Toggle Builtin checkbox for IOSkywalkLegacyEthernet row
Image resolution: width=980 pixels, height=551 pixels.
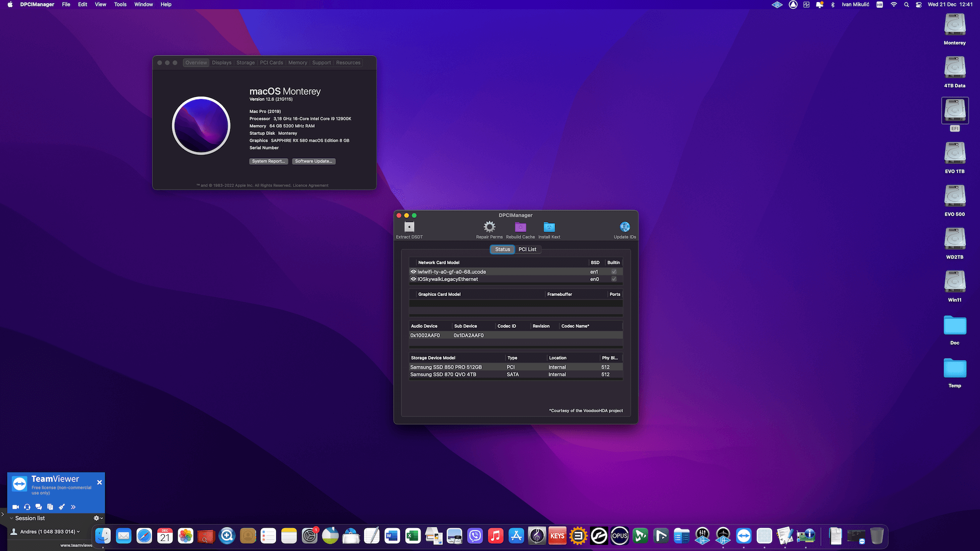tap(614, 279)
